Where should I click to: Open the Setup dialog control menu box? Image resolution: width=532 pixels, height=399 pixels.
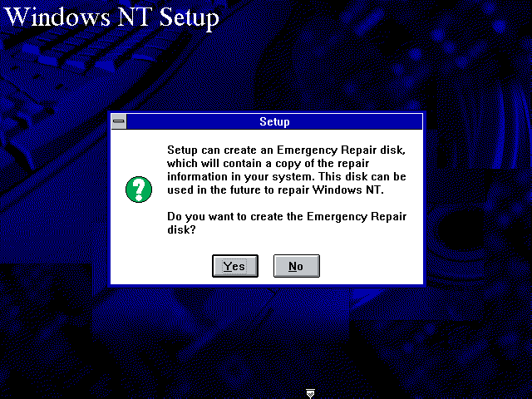click(x=119, y=121)
